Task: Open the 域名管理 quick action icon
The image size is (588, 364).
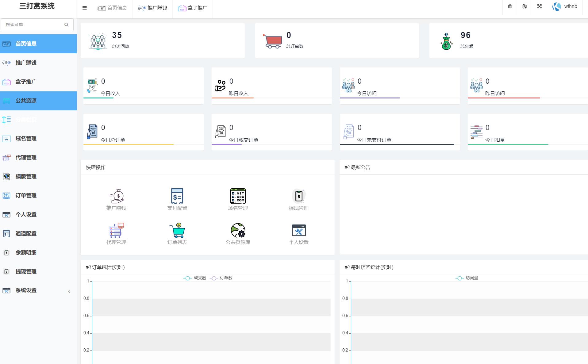Action: (238, 196)
